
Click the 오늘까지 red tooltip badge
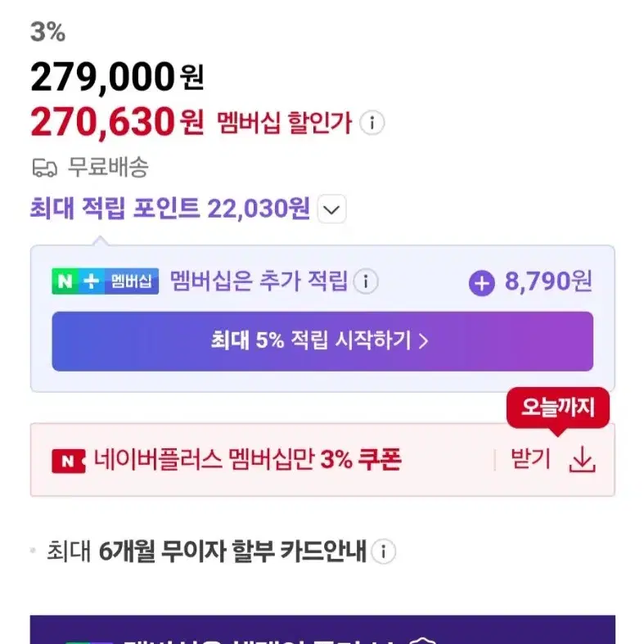pos(558,408)
